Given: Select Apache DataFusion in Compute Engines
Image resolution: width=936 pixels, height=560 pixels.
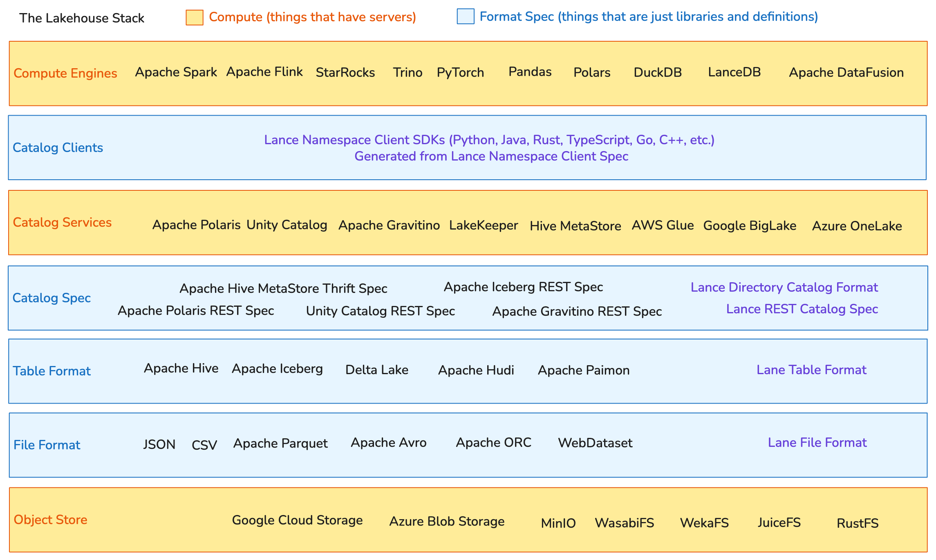Looking at the screenshot, I should (846, 73).
